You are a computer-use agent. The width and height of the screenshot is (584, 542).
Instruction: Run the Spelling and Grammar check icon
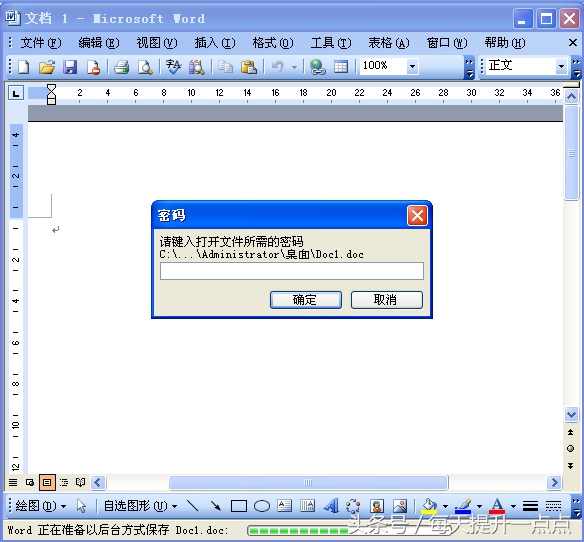[173, 67]
